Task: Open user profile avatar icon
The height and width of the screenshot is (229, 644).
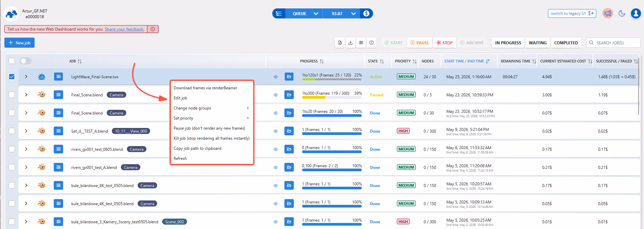Action: click(636, 13)
